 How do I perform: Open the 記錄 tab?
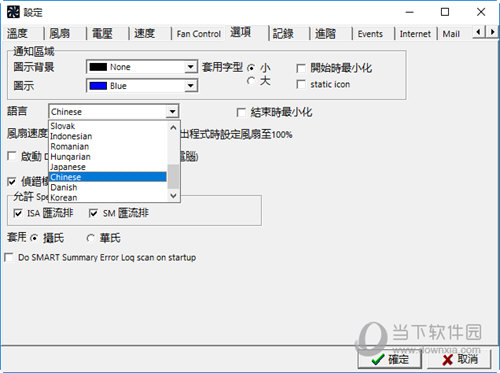pos(283,33)
